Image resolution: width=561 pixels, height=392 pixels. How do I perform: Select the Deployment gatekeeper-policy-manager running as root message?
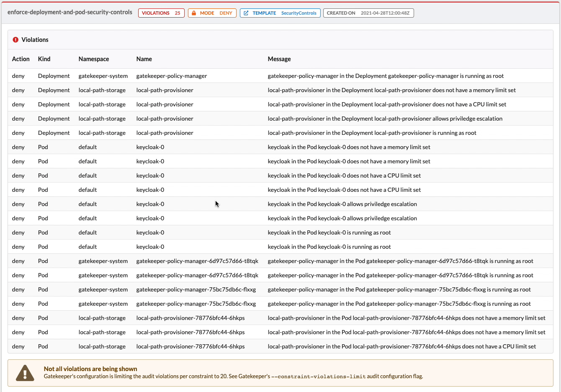[386, 76]
